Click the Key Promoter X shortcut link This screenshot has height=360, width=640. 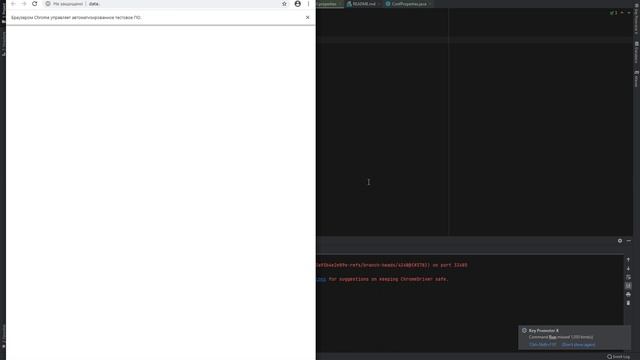(x=542, y=344)
